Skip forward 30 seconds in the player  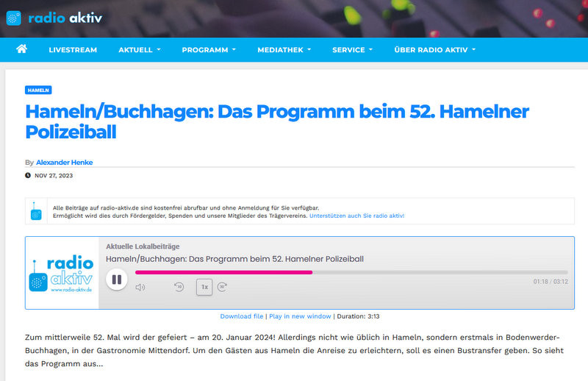click(223, 287)
